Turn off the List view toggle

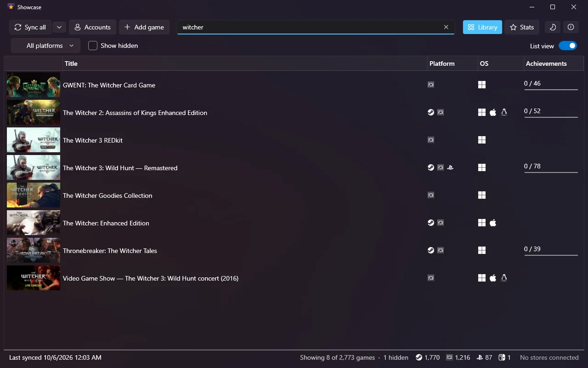coord(568,46)
